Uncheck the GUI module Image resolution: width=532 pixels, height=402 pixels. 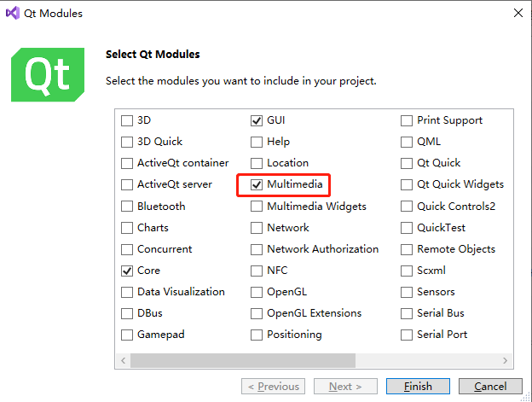coord(257,120)
